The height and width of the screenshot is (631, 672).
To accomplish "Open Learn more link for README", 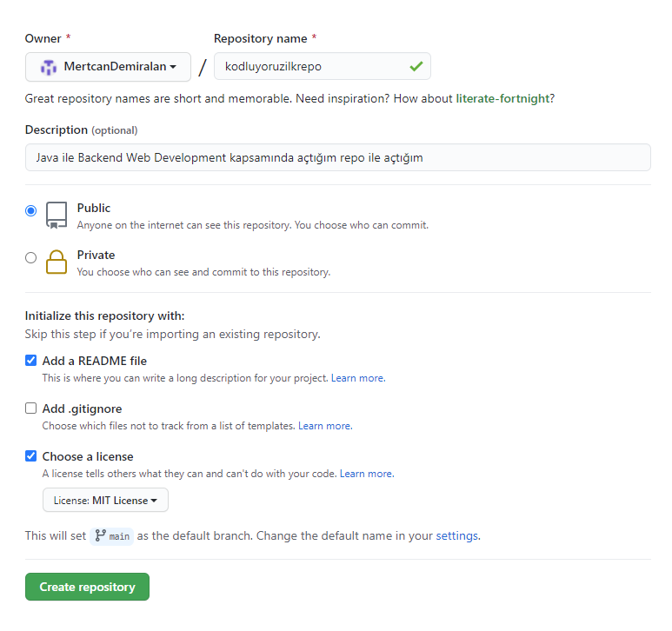I will (358, 378).
